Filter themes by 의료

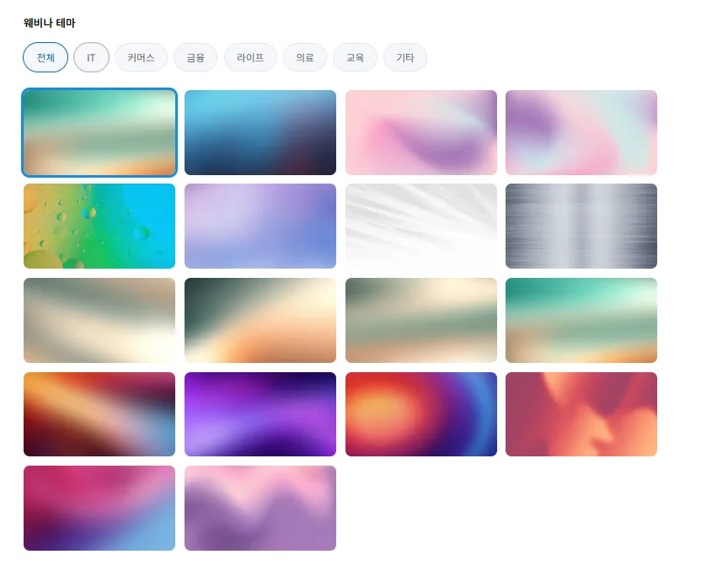coord(305,57)
